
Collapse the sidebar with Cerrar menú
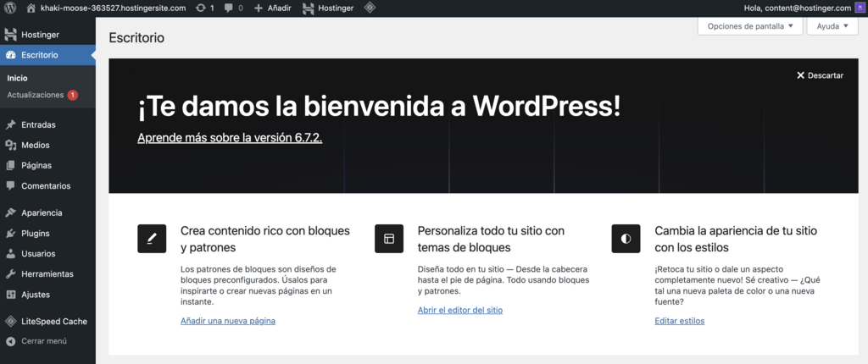tap(36, 341)
